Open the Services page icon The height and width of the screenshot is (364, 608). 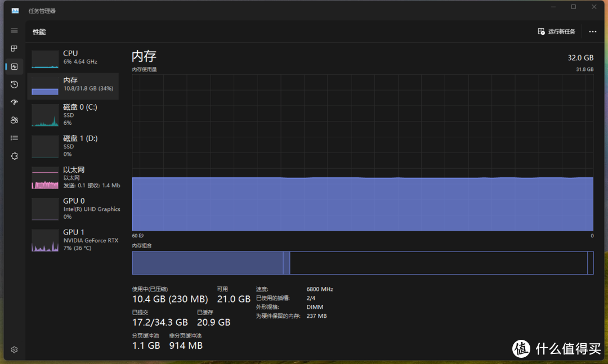coord(14,156)
